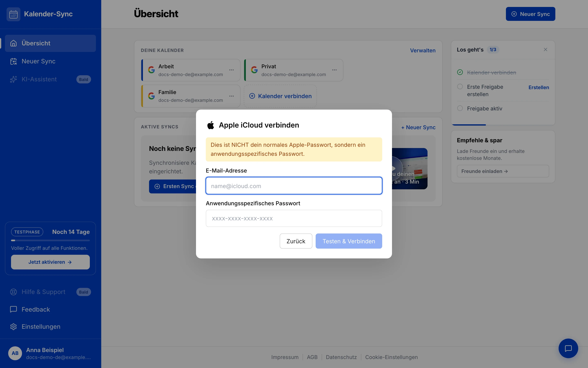Click the Apple logo in the dialog
Image resolution: width=588 pixels, height=368 pixels.
click(211, 125)
